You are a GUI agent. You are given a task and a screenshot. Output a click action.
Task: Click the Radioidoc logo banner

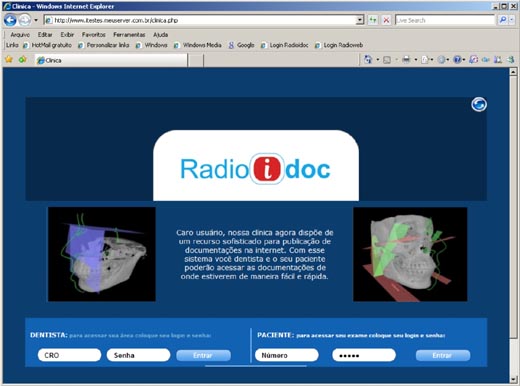tap(256, 166)
